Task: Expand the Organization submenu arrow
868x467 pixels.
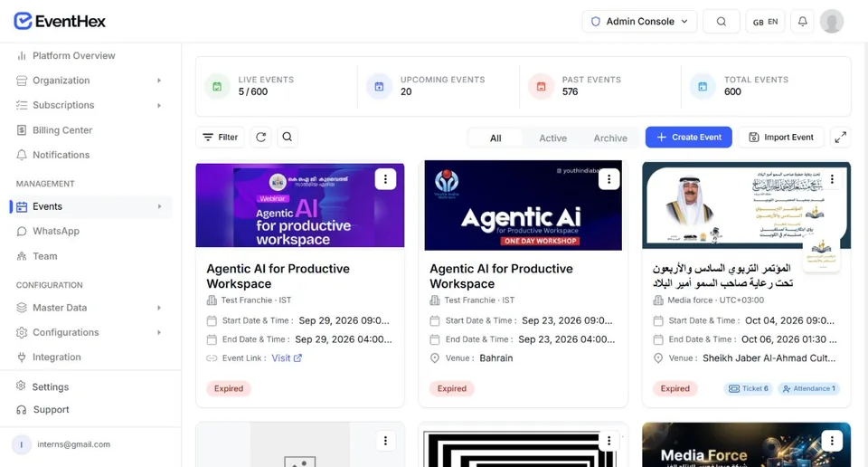Action: pos(159,81)
